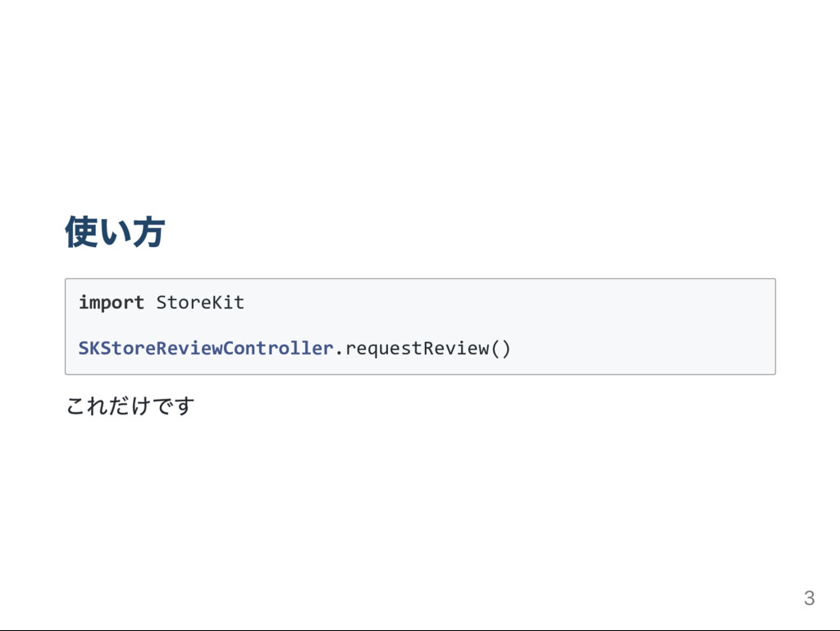Click the kanji "使" in the heading
The image size is (840, 631).
(81, 232)
